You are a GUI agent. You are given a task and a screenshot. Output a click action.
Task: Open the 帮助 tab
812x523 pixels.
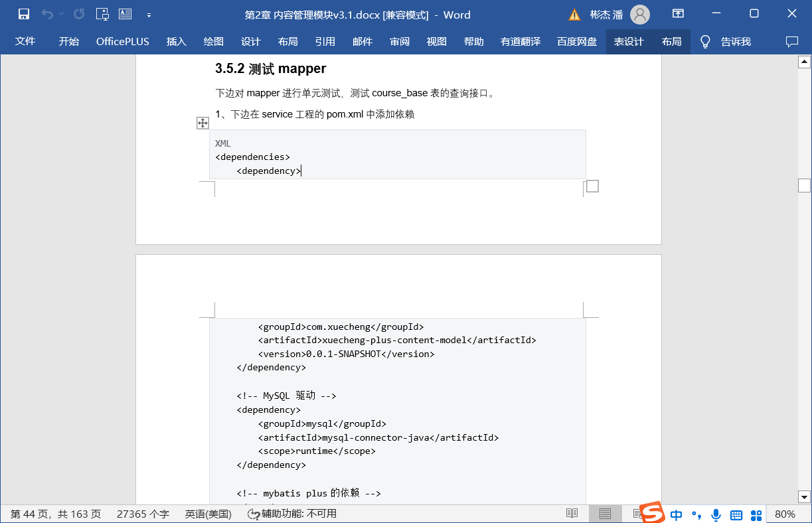(474, 41)
